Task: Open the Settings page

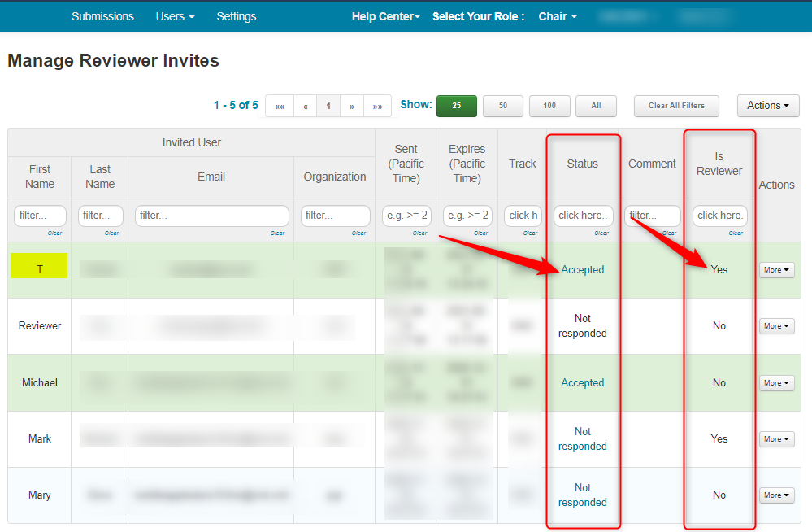Action: tap(237, 16)
